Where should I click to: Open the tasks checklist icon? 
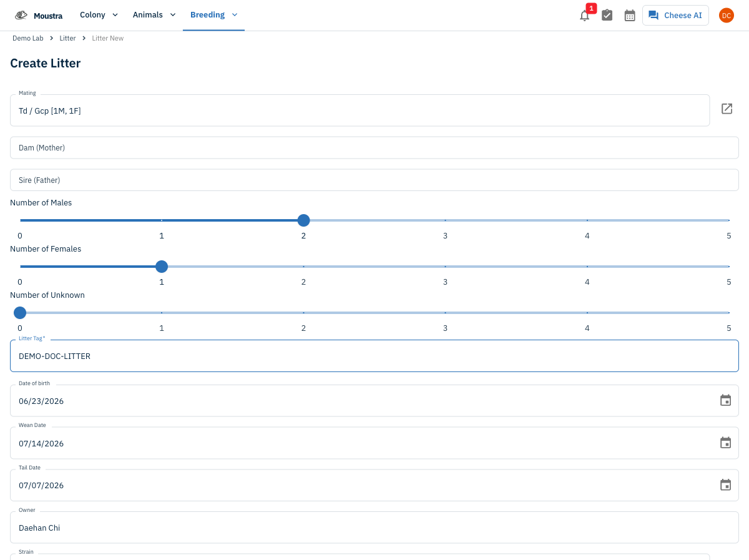607,16
